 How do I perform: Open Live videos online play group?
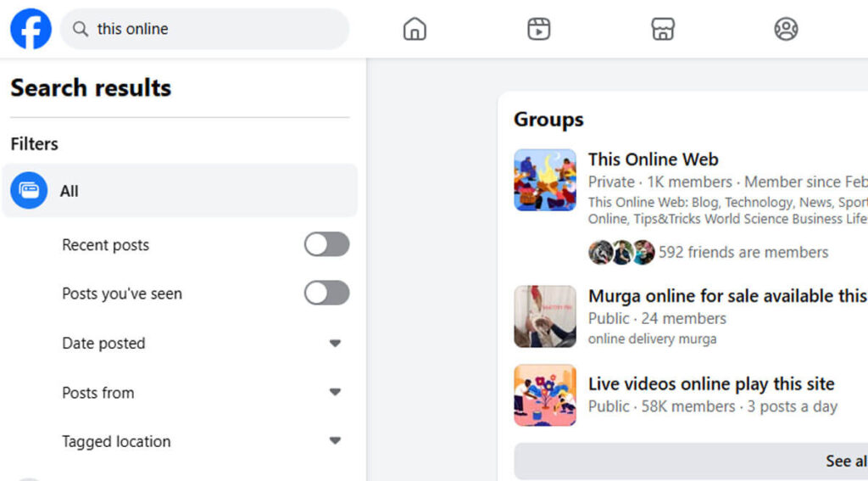tap(710, 383)
